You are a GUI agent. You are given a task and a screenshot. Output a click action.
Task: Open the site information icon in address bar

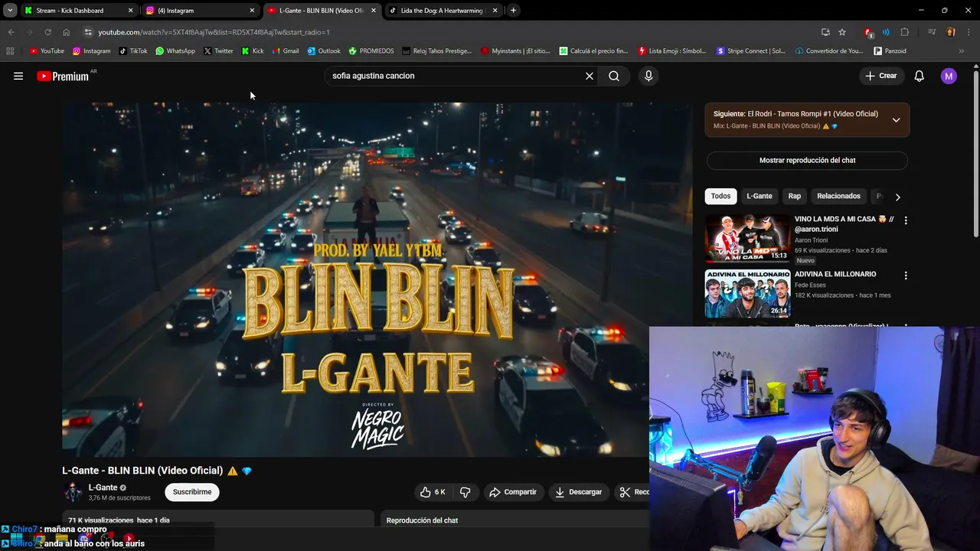(88, 32)
